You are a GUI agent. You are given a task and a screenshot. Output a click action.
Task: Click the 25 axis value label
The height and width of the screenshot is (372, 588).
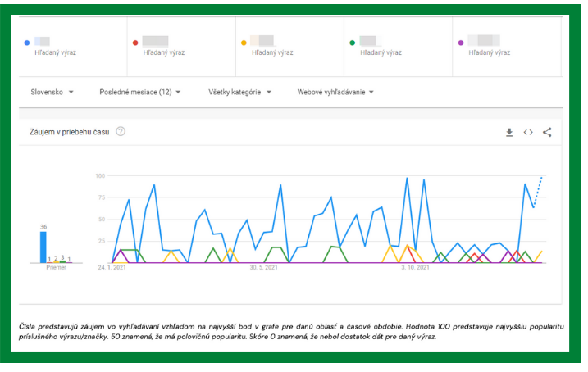(102, 241)
